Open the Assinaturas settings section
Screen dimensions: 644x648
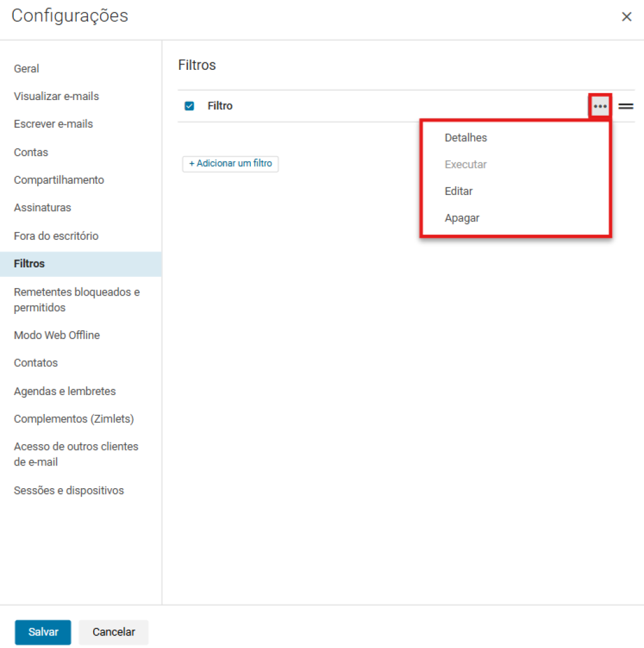42,208
